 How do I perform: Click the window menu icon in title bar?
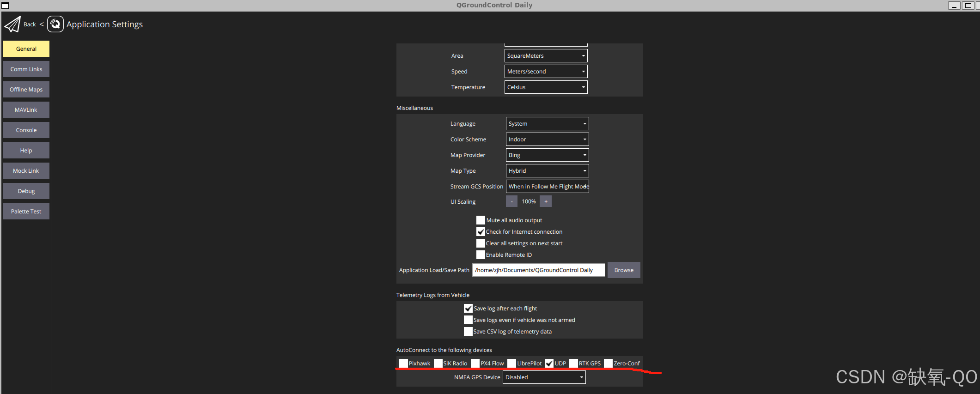[5, 5]
